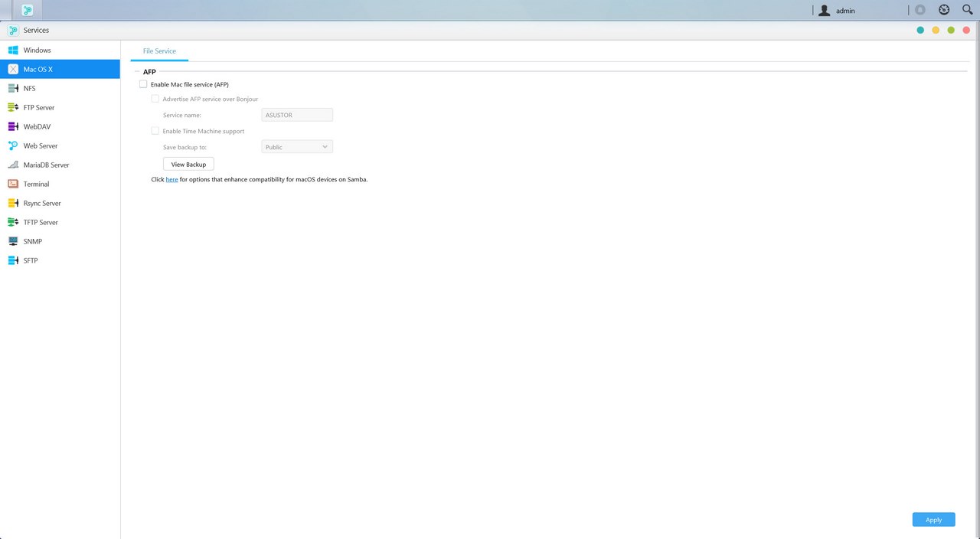Open the notification bell icon

(x=920, y=11)
